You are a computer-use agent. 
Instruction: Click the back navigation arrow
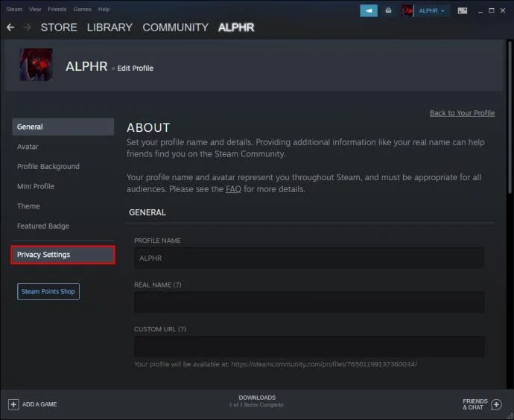pyautogui.click(x=10, y=28)
